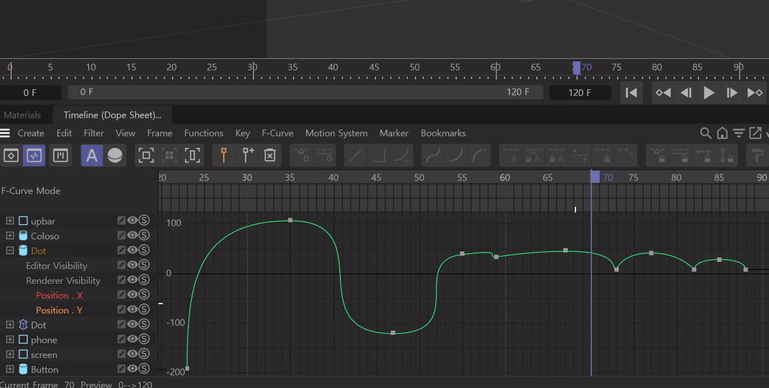
Task: Expand the screen tree item
Action: pyautogui.click(x=10, y=354)
